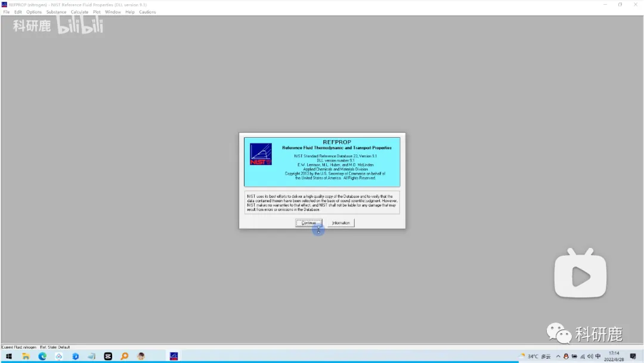Restore down the REFPROP window
Image resolution: width=644 pixels, height=363 pixels.
point(620,5)
